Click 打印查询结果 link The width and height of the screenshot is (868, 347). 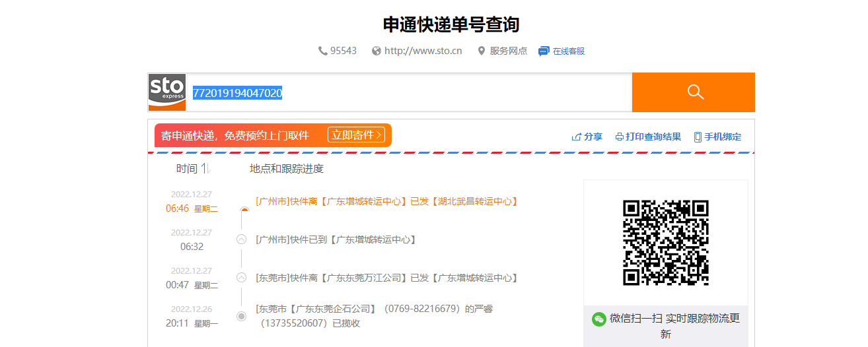click(x=653, y=137)
